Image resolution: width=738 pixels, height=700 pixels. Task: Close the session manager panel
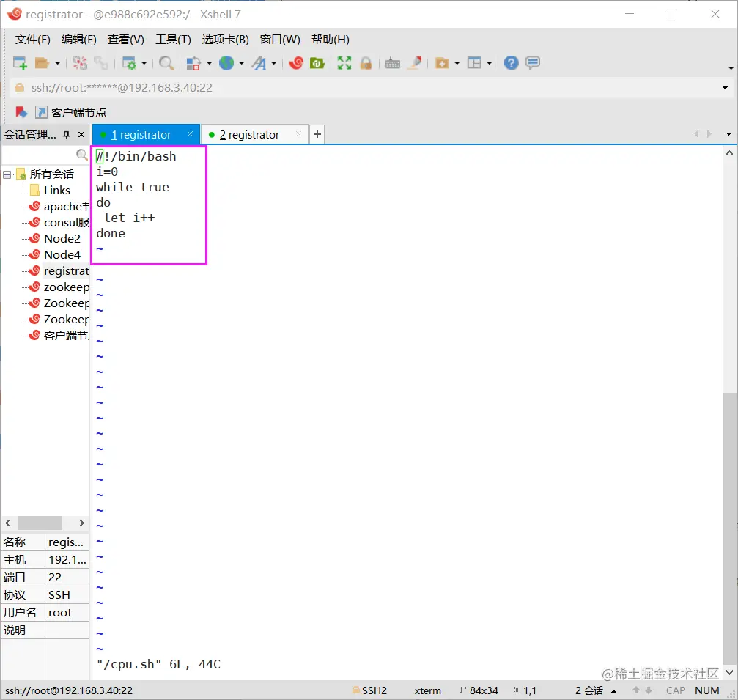[x=81, y=135]
